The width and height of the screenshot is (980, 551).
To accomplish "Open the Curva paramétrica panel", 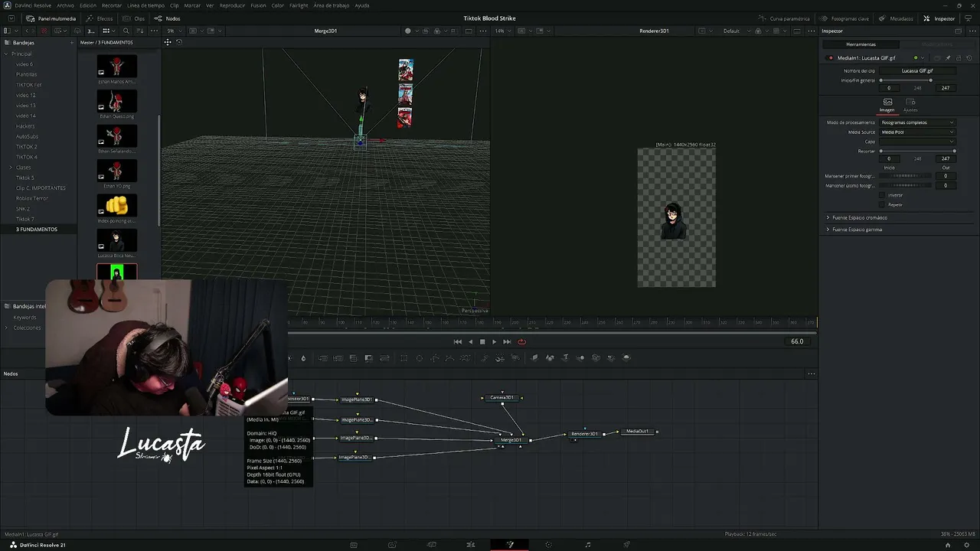I will (784, 18).
